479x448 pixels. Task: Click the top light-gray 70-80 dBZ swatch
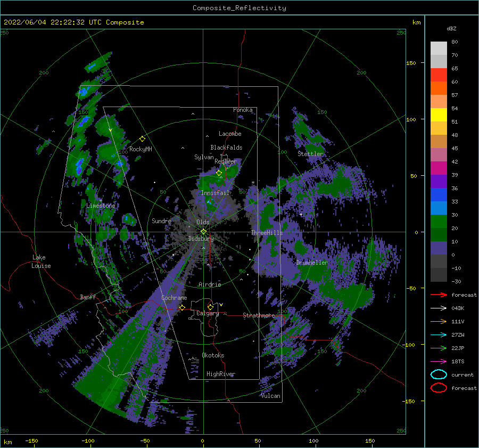pyautogui.click(x=439, y=48)
